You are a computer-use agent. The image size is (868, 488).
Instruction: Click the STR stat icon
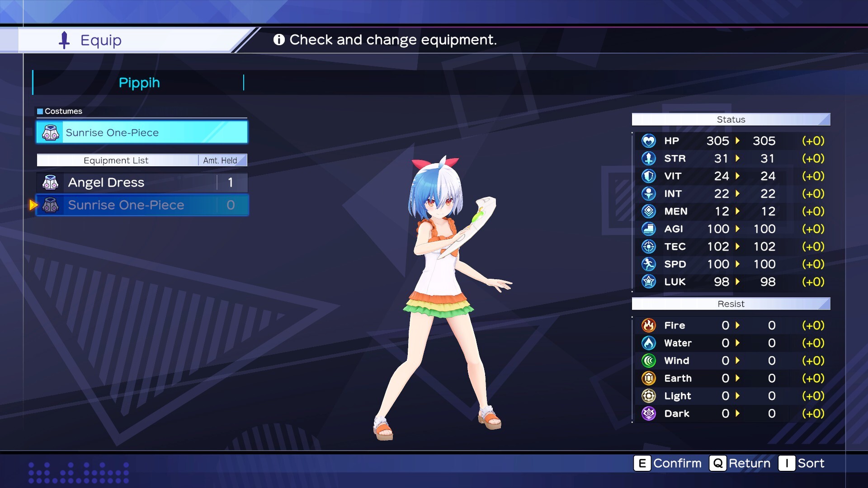(648, 158)
